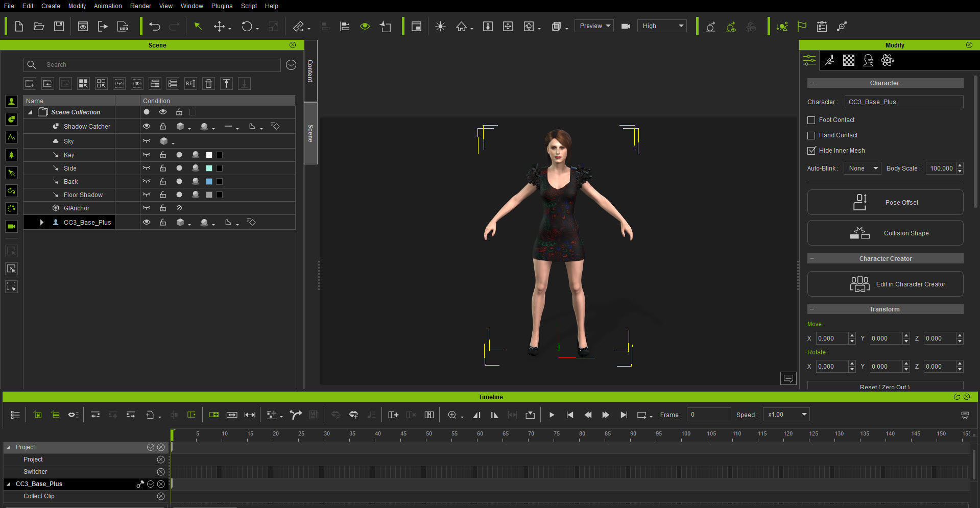The image size is (980, 508).
Task: Toggle visibility of Shadow Catcher
Action: pyautogui.click(x=147, y=126)
